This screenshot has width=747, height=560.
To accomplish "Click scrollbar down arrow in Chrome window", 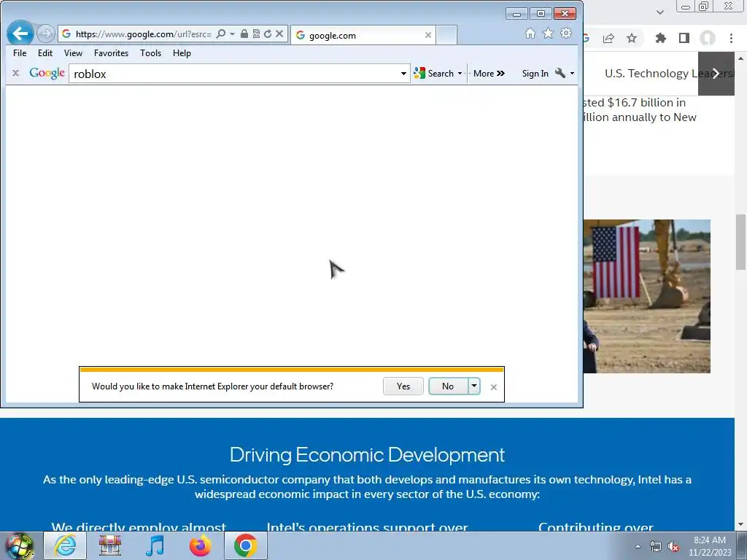I will point(741,524).
